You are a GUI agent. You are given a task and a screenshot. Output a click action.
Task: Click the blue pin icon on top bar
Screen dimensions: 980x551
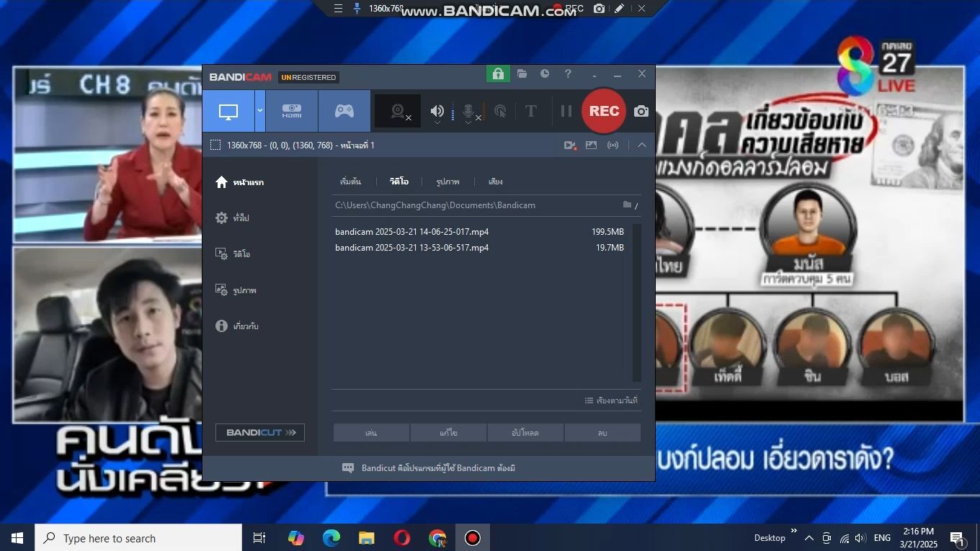[x=357, y=9]
